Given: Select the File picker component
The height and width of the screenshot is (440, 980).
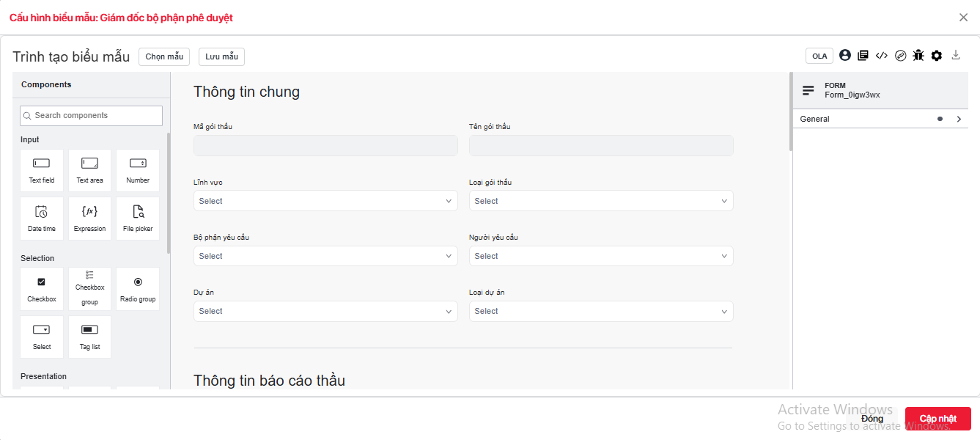Looking at the screenshot, I should tap(138, 219).
